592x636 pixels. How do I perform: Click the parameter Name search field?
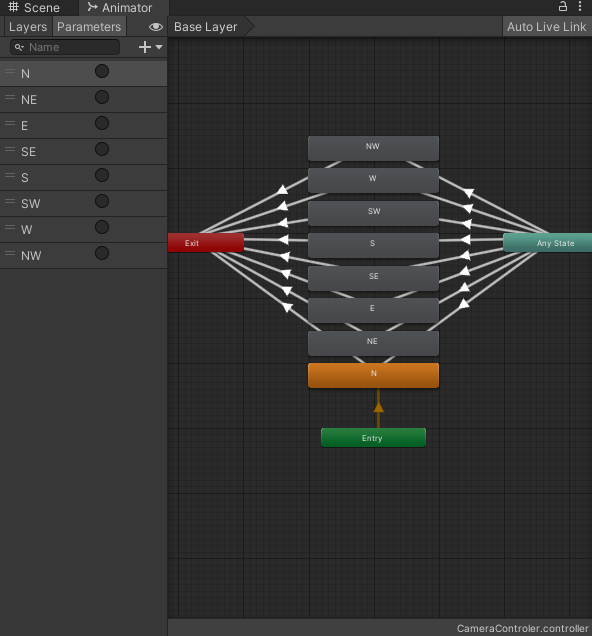[x=65, y=47]
